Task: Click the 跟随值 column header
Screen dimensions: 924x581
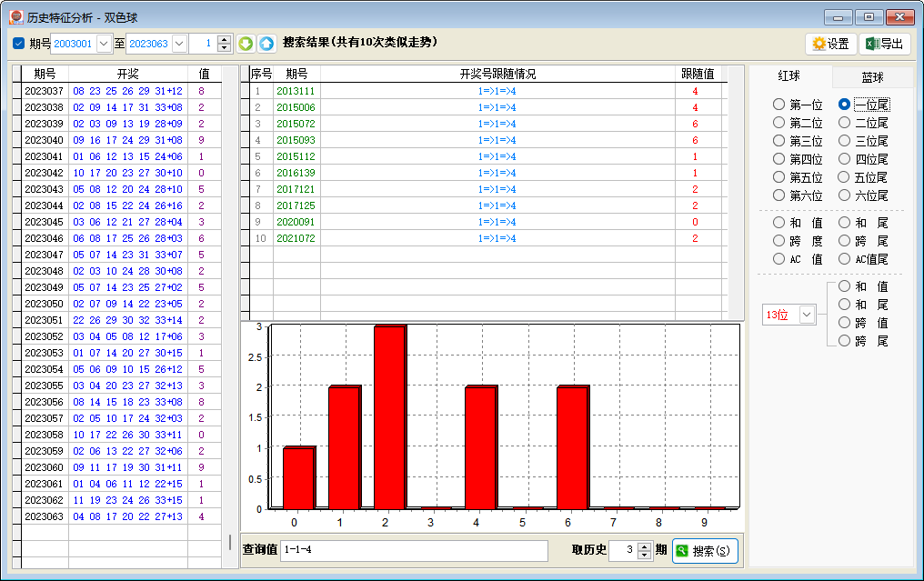Action: point(698,74)
